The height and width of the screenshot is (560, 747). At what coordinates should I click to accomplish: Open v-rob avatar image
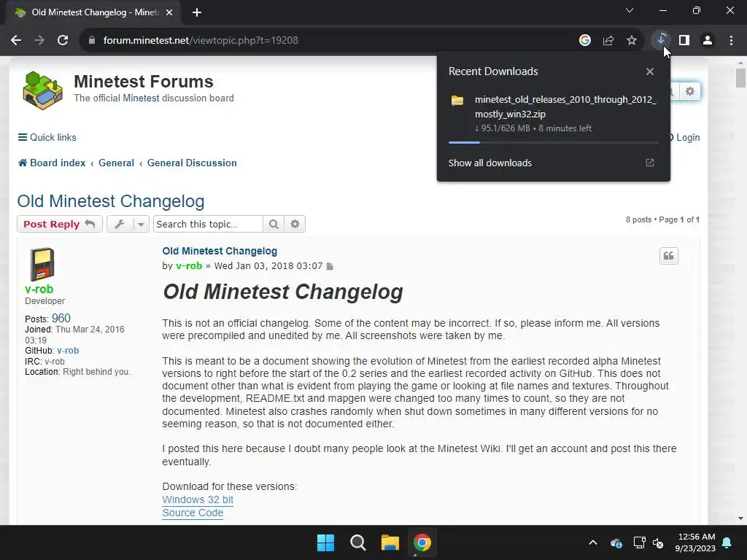(x=42, y=264)
